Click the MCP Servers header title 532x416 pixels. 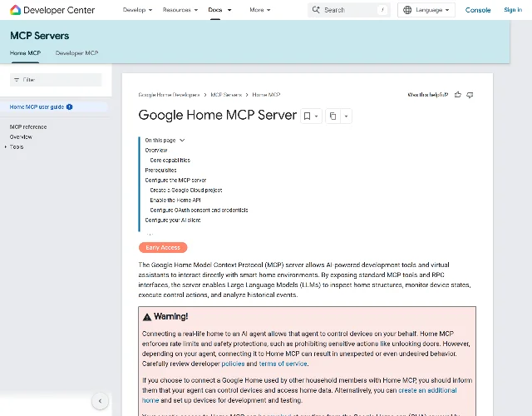39,36
